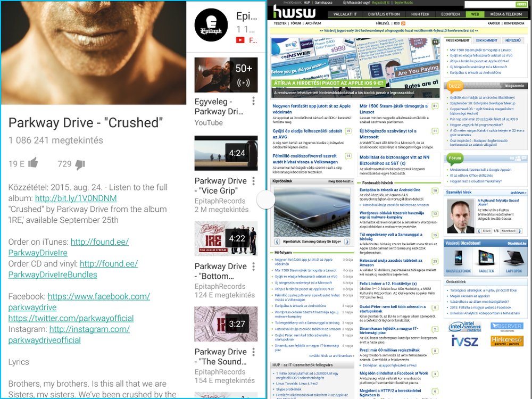
Task: Play the "The Sound..." video thumbnail
Action: (x=226, y=324)
